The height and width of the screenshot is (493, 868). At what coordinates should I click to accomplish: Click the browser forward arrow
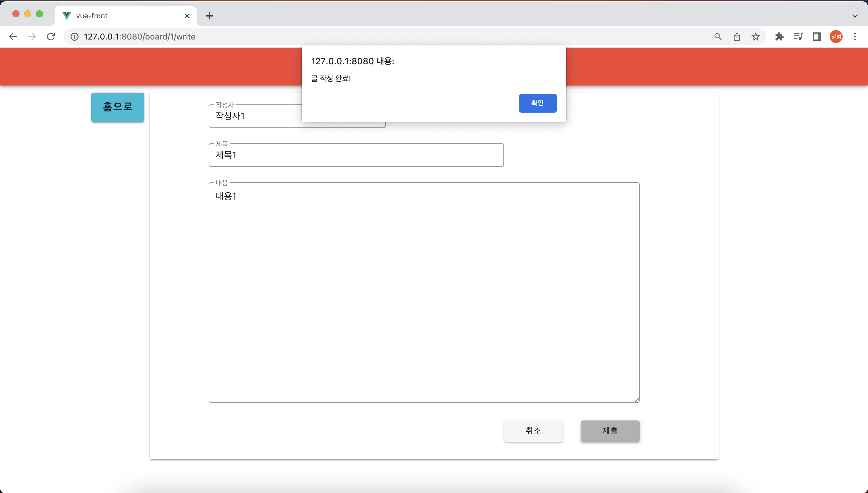coord(32,37)
